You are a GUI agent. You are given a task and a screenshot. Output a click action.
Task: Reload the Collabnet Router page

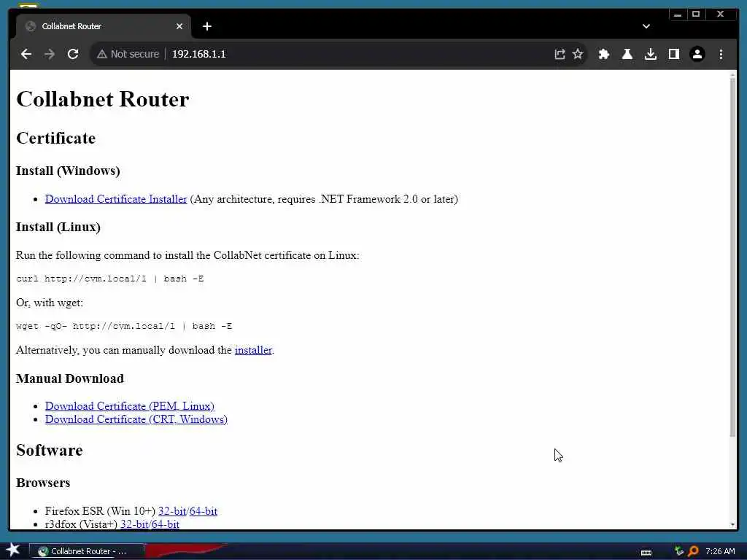[x=73, y=54]
